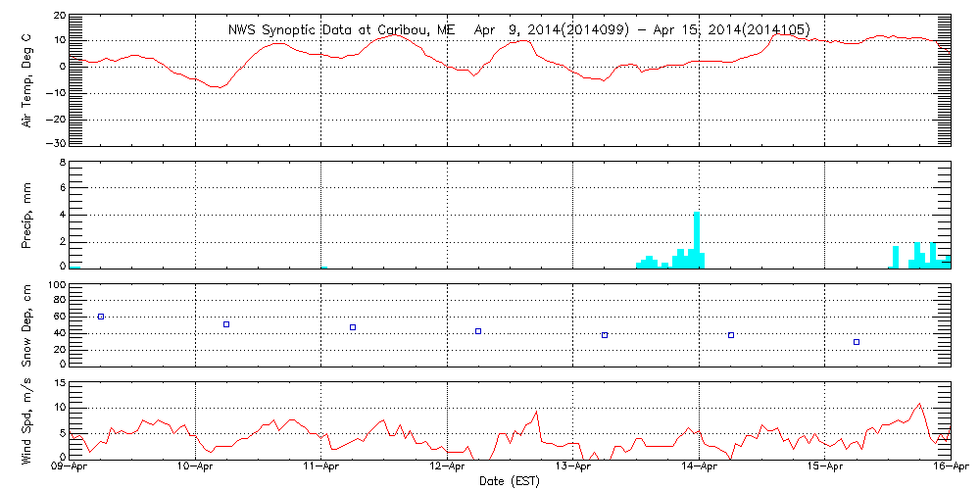
Task: Click the 'Date (EST)' x-axis title
Action: (x=510, y=481)
